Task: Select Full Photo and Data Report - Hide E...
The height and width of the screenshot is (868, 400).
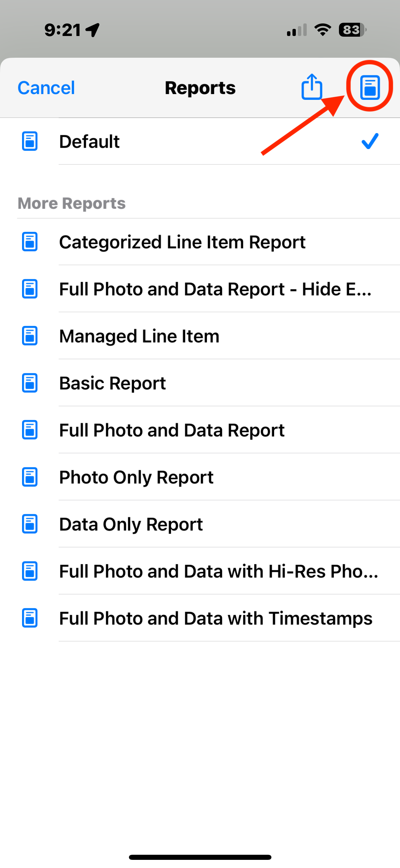Action: 200,289
